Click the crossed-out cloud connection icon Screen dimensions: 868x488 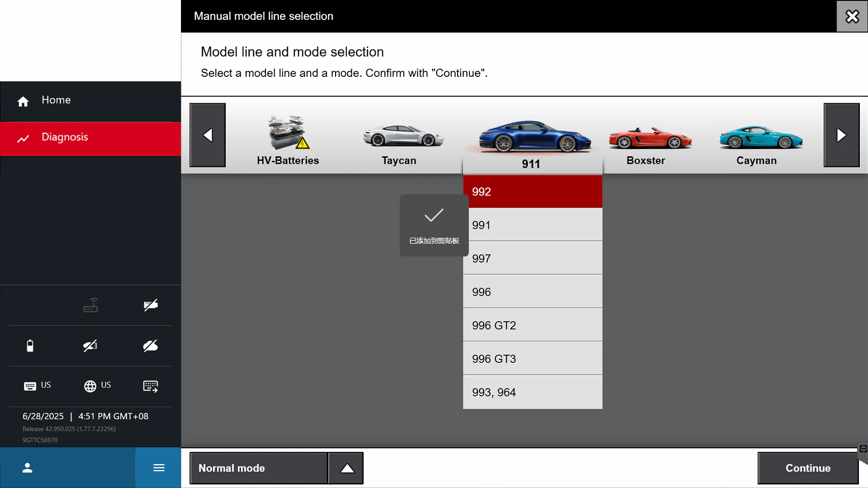pos(151,346)
